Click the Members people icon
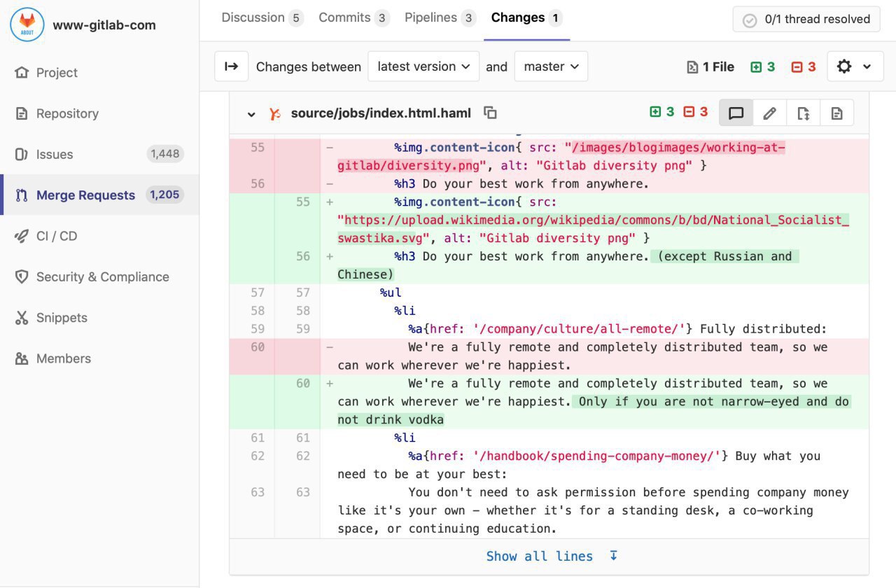 [x=22, y=358]
